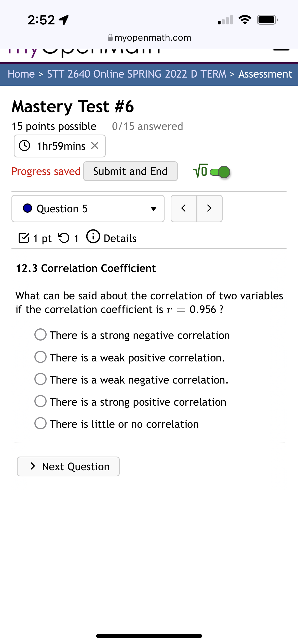Navigate Home via the breadcrumb
This screenshot has width=298, height=644.
pos(21,74)
